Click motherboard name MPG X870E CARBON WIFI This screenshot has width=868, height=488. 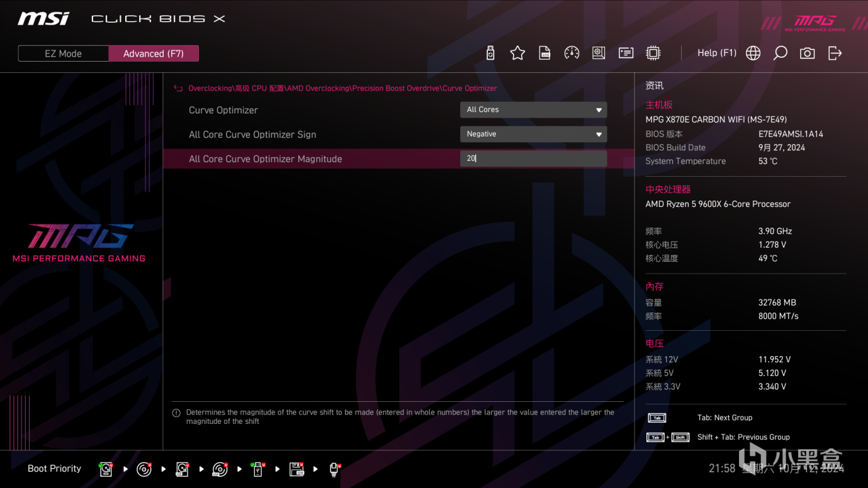click(x=716, y=119)
